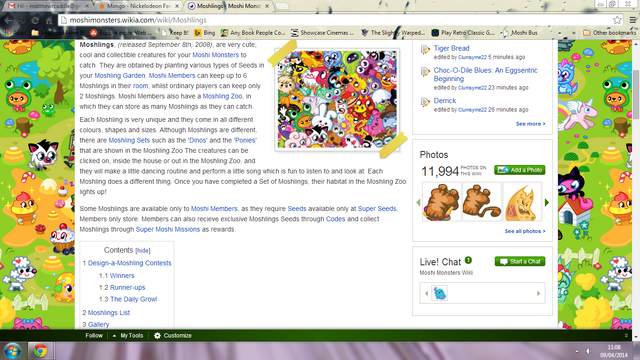Click See more recent activity

tap(530, 124)
